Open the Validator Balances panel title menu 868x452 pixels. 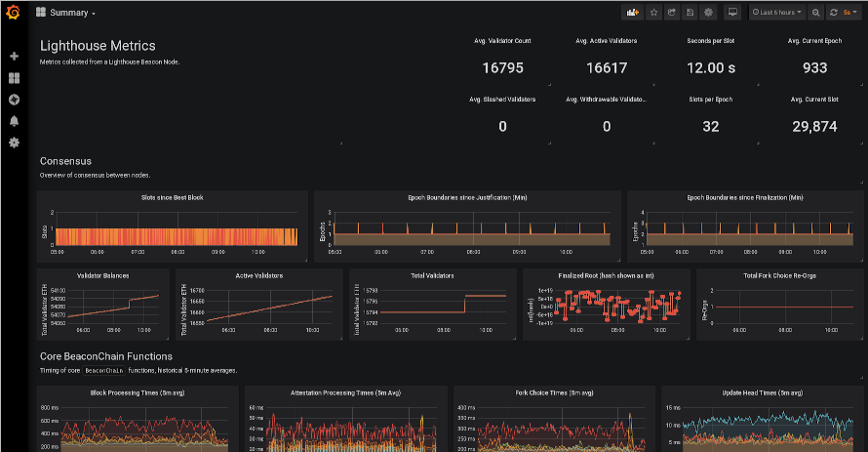pos(103,275)
